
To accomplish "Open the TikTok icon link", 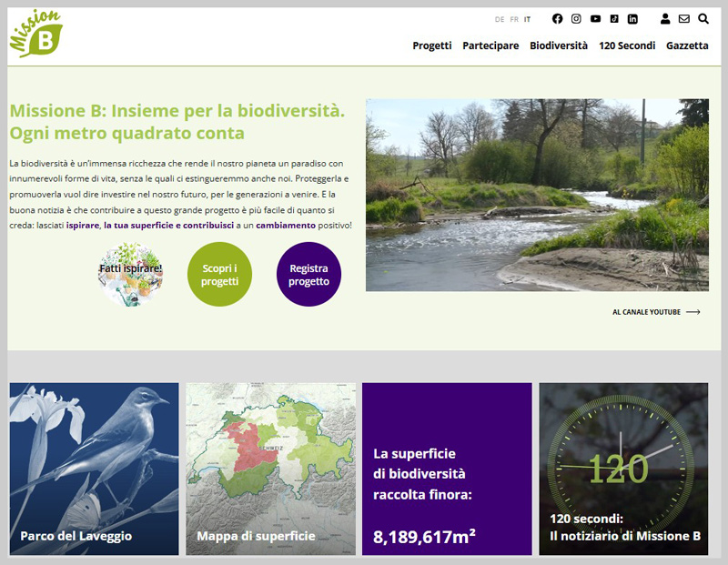I will coord(614,19).
